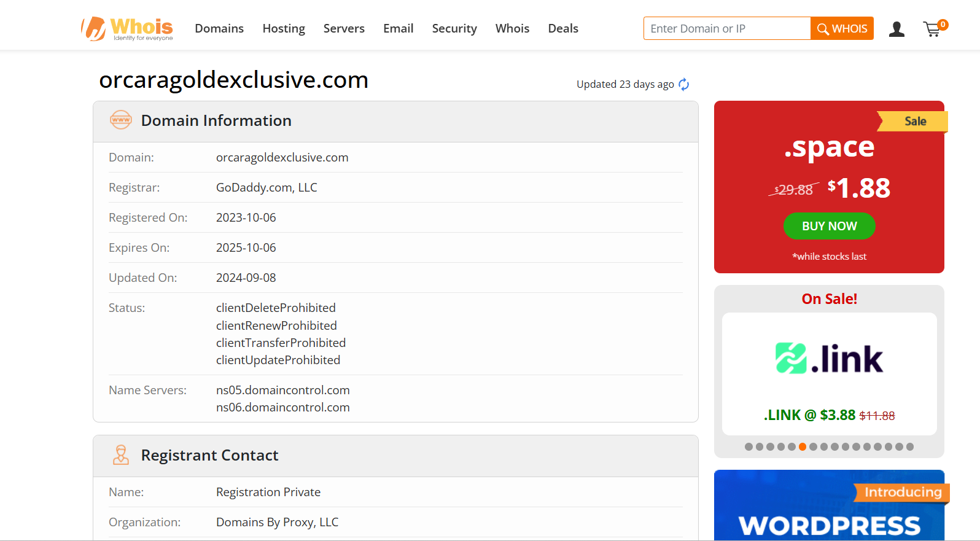
Task: Click the WWW Domain Information icon
Action: click(121, 120)
